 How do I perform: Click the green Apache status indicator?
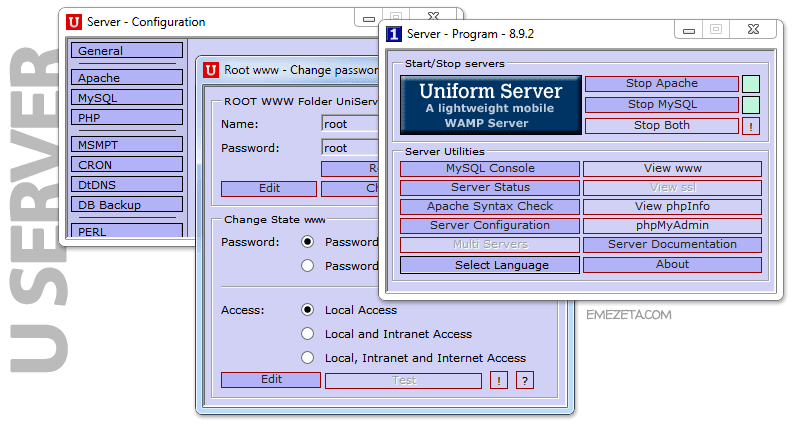pyautogui.click(x=751, y=84)
